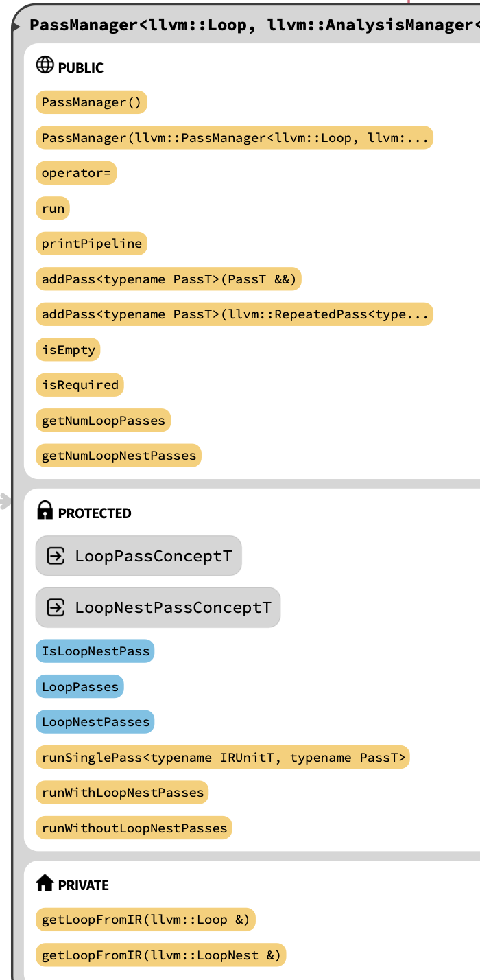Open the operator= method
This screenshot has height=980, width=480.
click(x=76, y=173)
